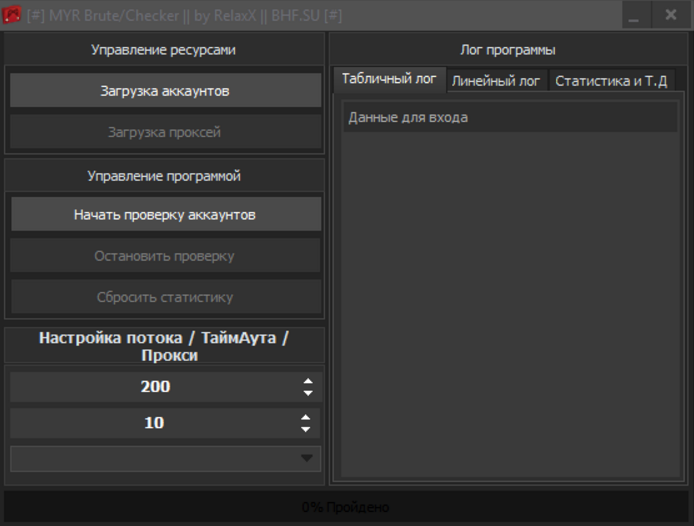Click the "Загрузка аккаунтов" button
Image resolution: width=694 pixels, height=526 pixels.
pyautogui.click(x=165, y=91)
